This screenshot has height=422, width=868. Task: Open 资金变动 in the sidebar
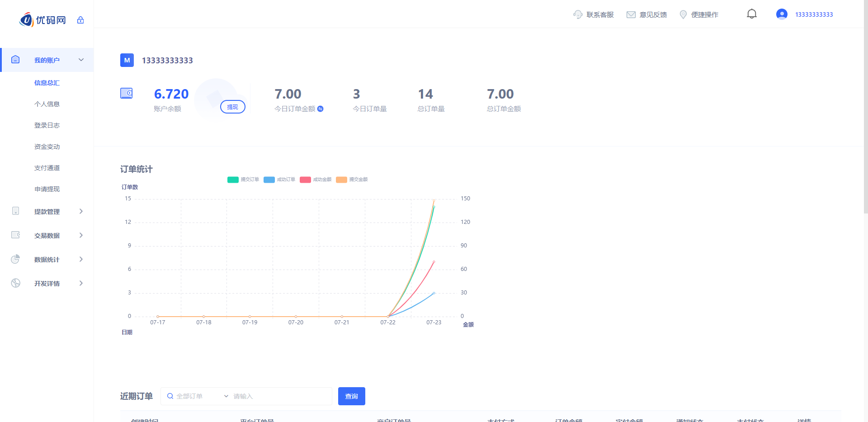coord(47,147)
